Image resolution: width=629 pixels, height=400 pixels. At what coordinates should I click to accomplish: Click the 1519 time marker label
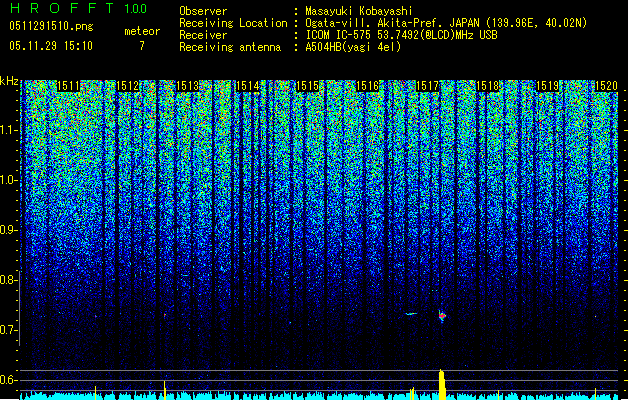(x=548, y=86)
